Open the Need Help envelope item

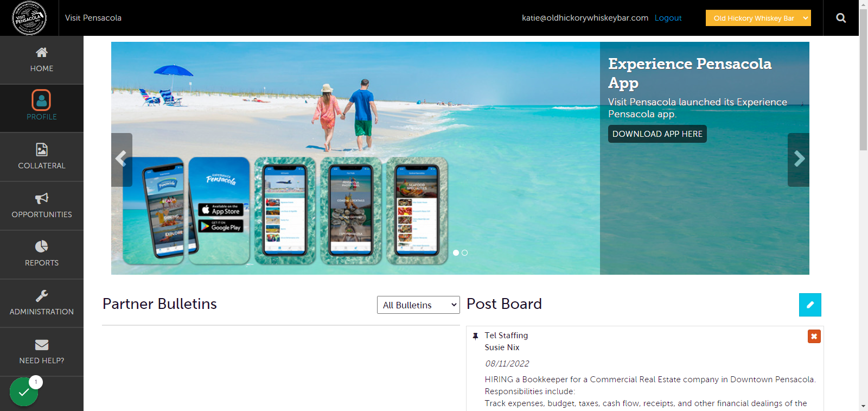pos(42,352)
